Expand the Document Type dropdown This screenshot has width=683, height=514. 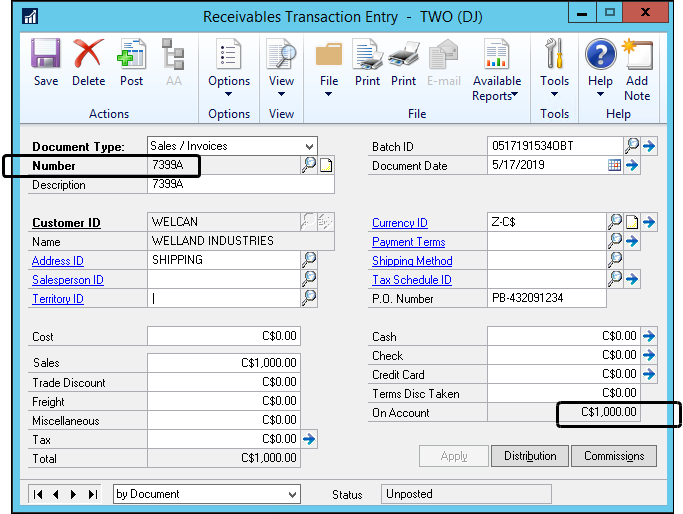point(309,146)
